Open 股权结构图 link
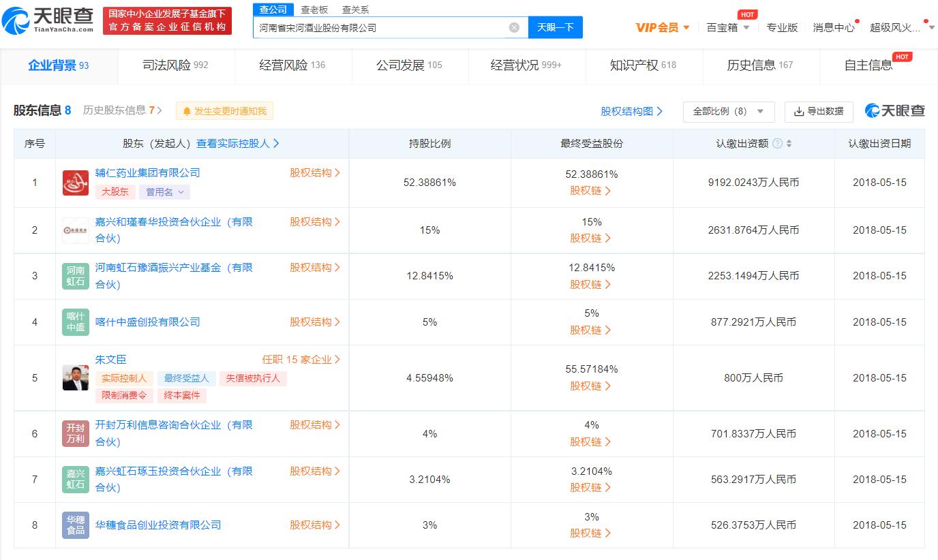 pyautogui.click(x=632, y=111)
